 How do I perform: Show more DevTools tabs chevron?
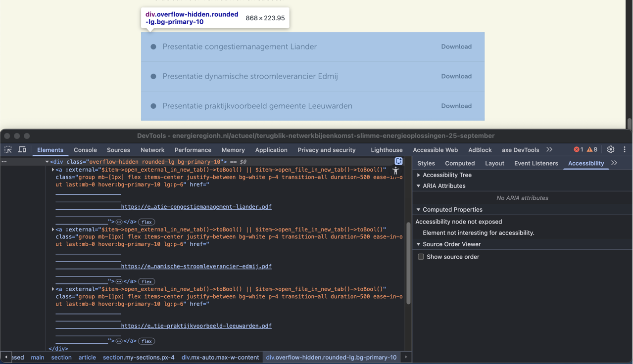tap(549, 149)
